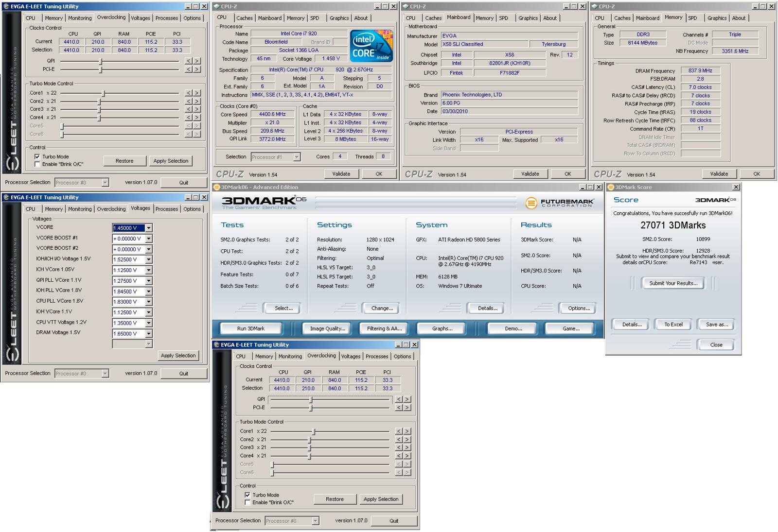Open the CPU VTT Voltage dropdown
The image size is (778, 532).
pyautogui.click(x=149, y=323)
